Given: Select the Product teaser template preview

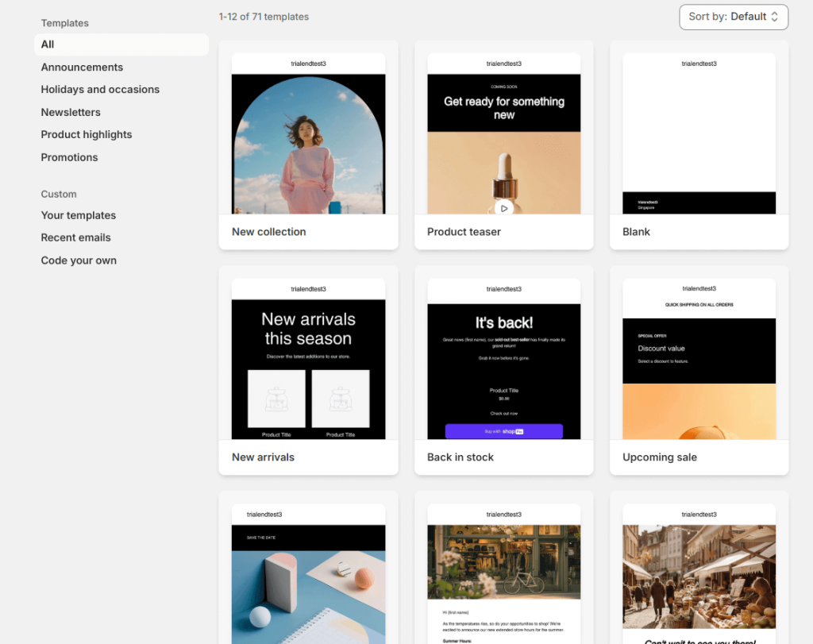Looking at the screenshot, I should coord(504,133).
